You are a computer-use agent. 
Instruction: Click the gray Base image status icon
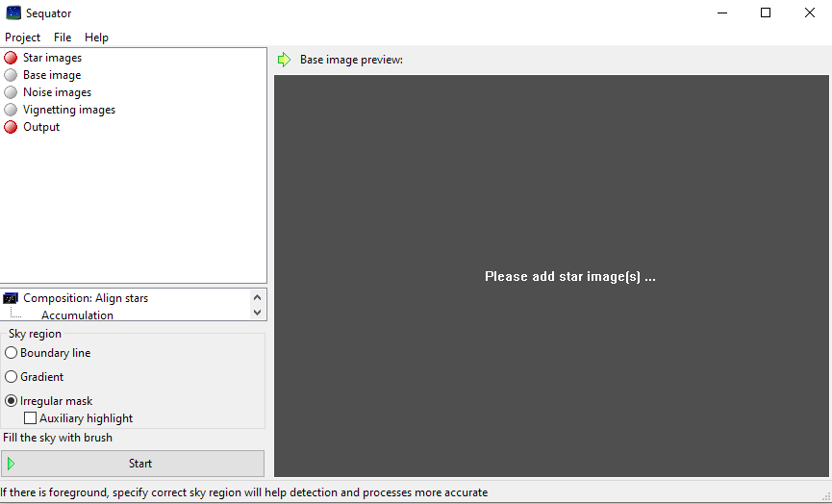coord(11,75)
